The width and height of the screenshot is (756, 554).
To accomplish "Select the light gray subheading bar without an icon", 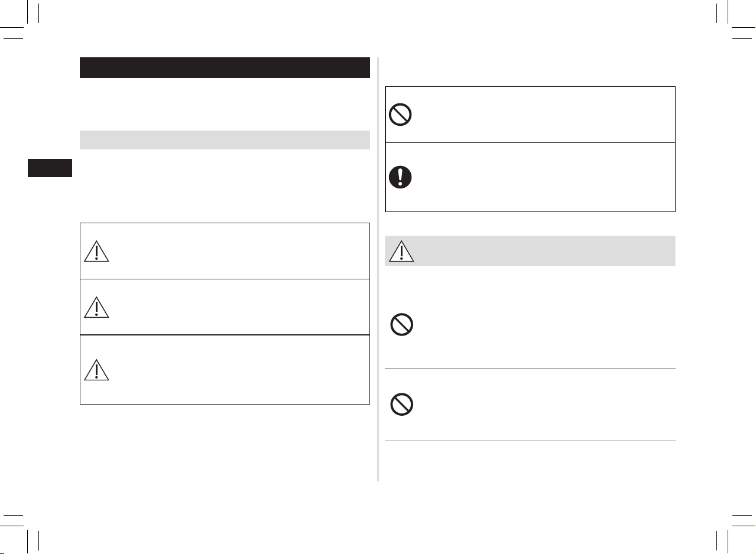I will click(x=225, y=140).
